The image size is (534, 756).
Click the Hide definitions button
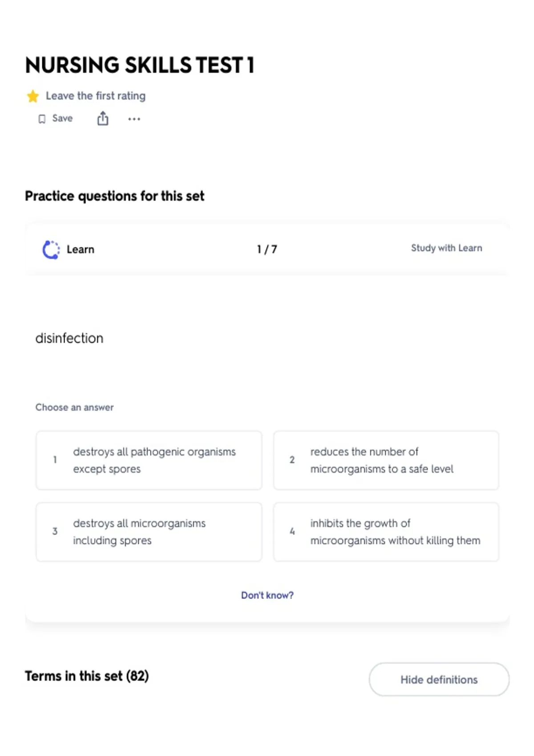click(x=439, y=680)
